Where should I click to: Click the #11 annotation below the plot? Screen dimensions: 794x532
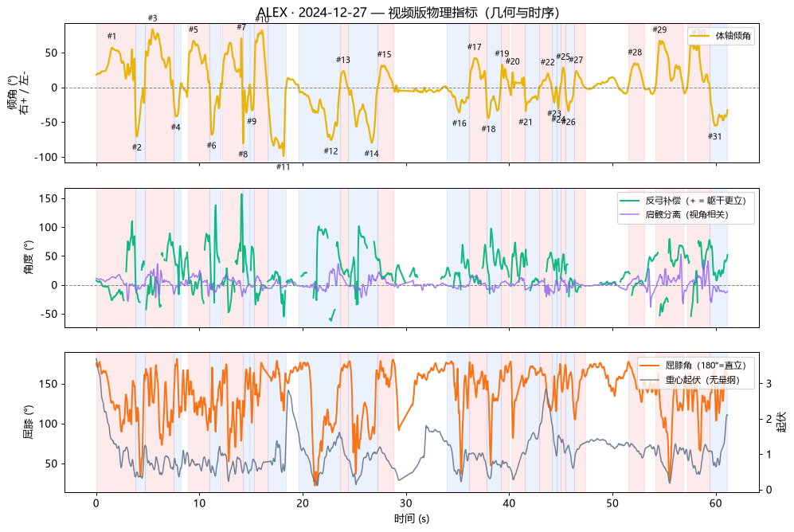tap(283, 167)
